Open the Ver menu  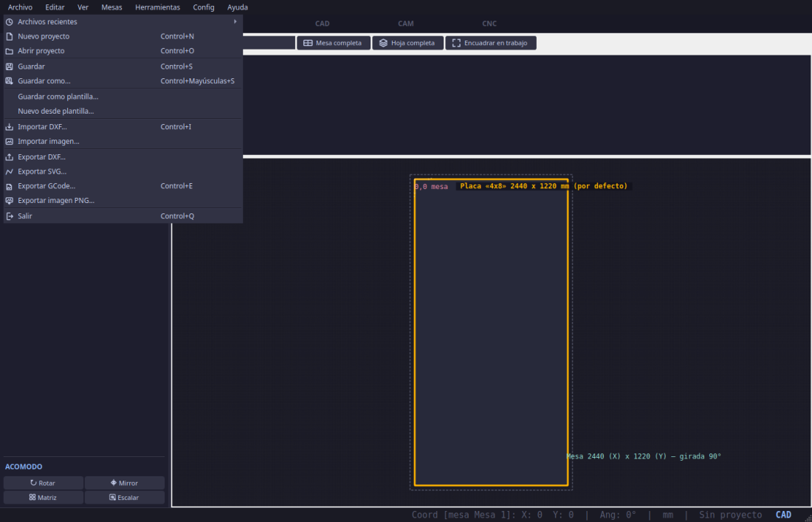83,7
